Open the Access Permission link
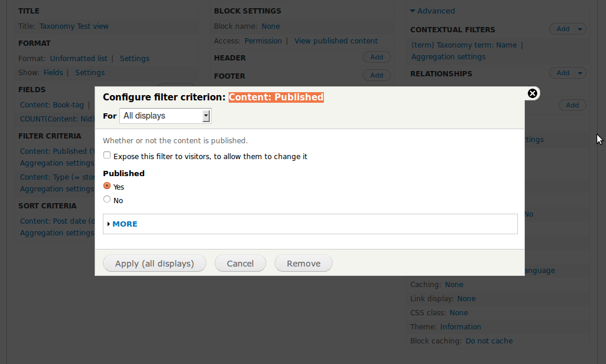606x364 pixels. tap(263, 41)
